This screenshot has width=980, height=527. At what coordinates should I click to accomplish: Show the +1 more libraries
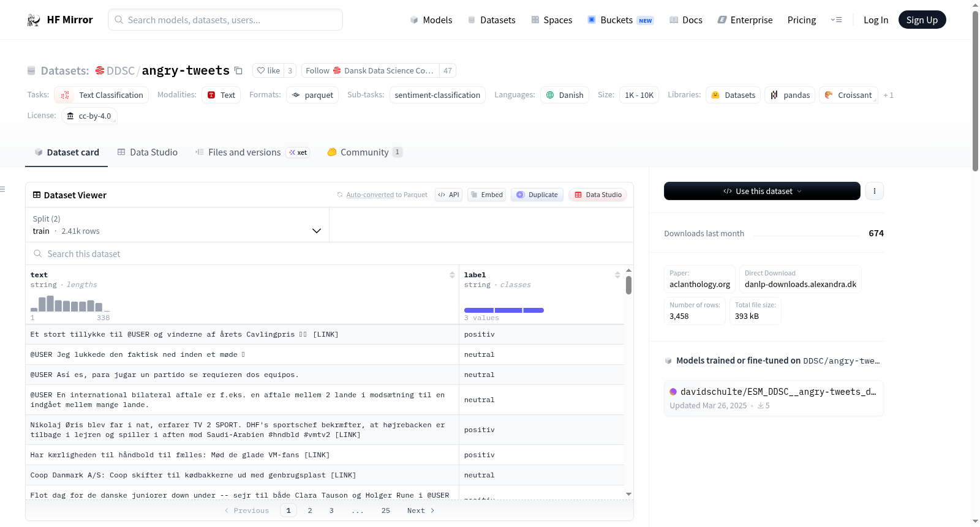point(888,95)
